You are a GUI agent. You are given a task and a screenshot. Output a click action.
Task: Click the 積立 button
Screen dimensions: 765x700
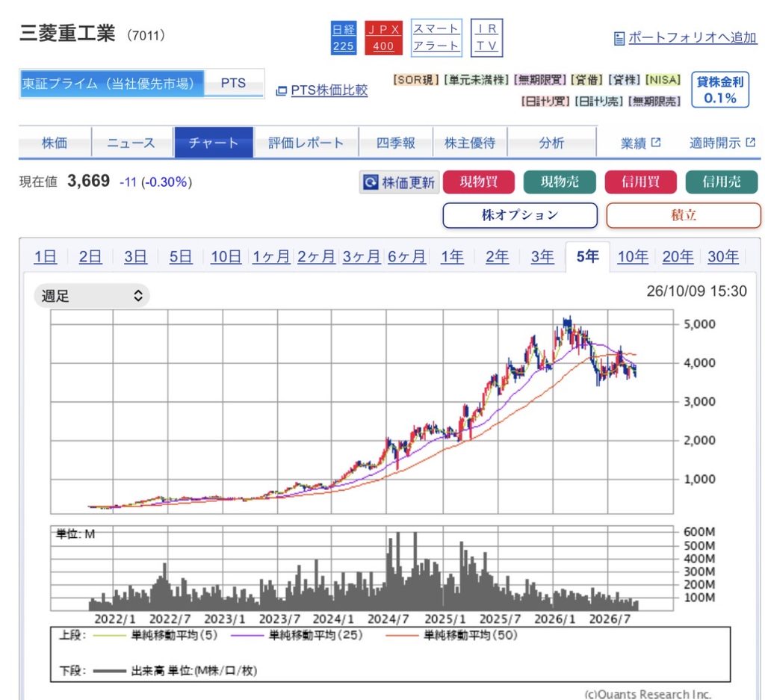(x=684, y=215)
